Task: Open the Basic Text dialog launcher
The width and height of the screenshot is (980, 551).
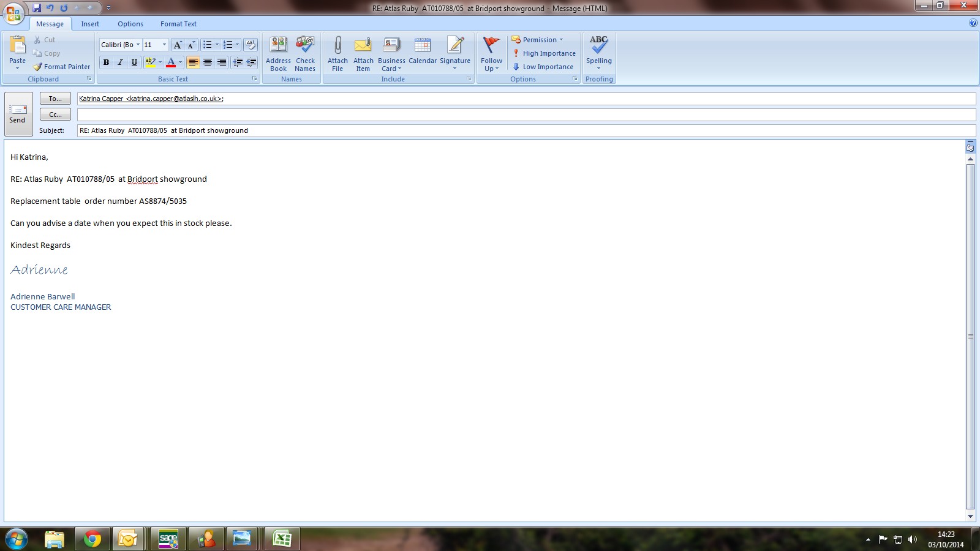Action: [x=255, y=79]
